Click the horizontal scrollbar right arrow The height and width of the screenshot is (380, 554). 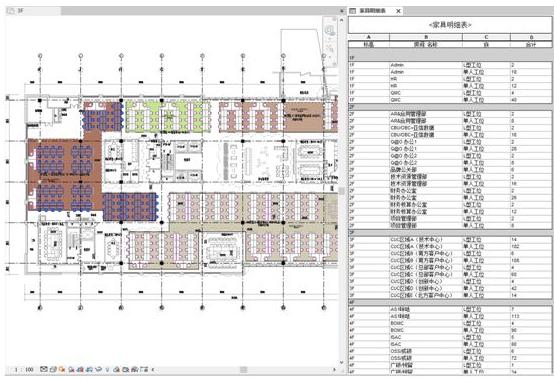pos(334,369)
